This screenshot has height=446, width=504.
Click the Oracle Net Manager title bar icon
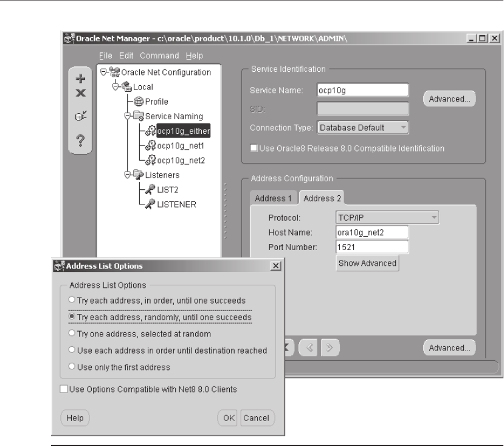coord(69,38)
